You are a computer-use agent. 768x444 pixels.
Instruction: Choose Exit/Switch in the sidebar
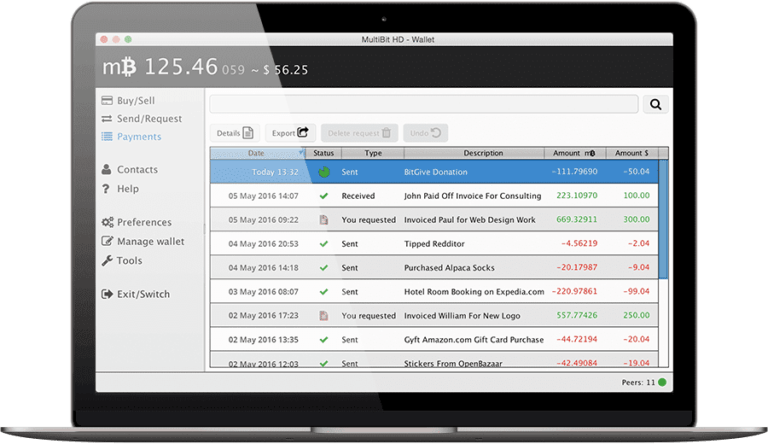click(136, 294)
